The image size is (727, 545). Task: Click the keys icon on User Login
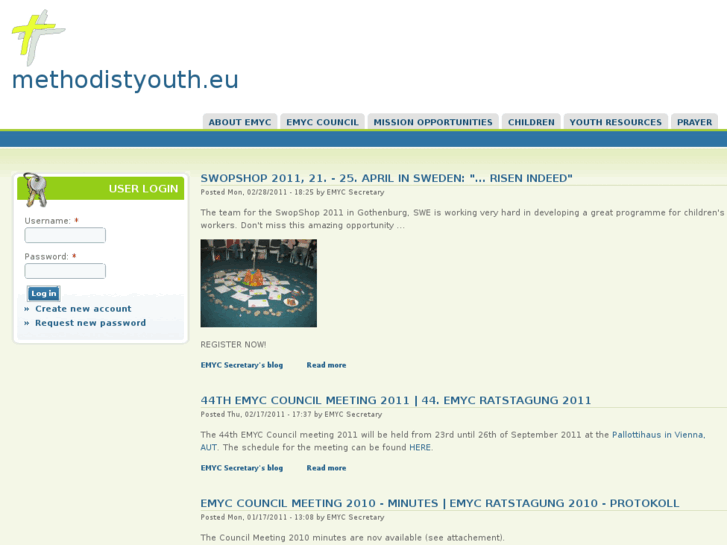[35, 189]
